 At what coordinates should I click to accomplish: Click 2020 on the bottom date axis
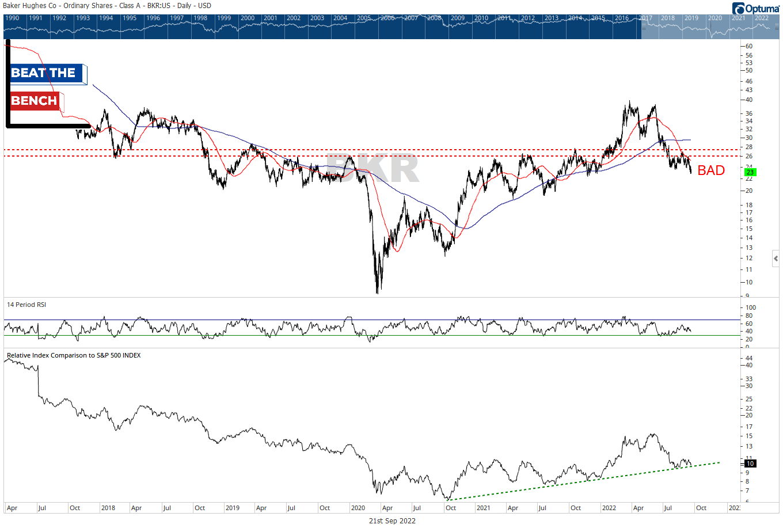pos(358,508)
